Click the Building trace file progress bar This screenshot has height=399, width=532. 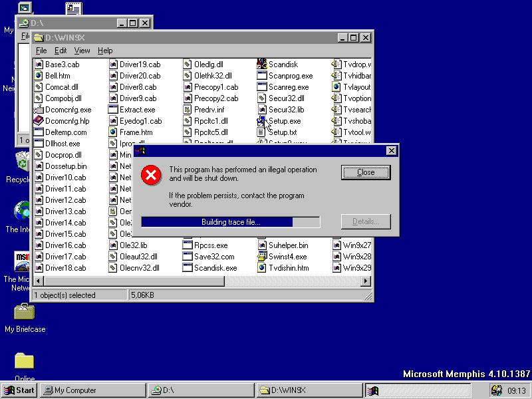click(x=231, y=222)
